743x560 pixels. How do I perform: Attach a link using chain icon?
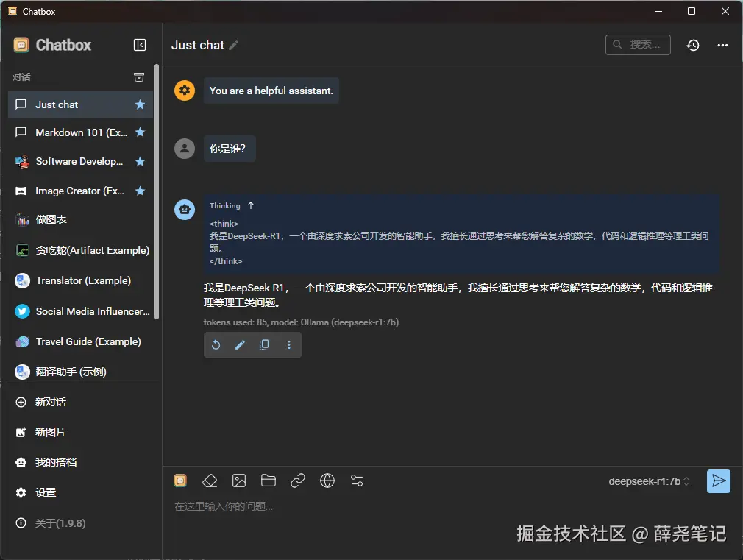(298, 481)
